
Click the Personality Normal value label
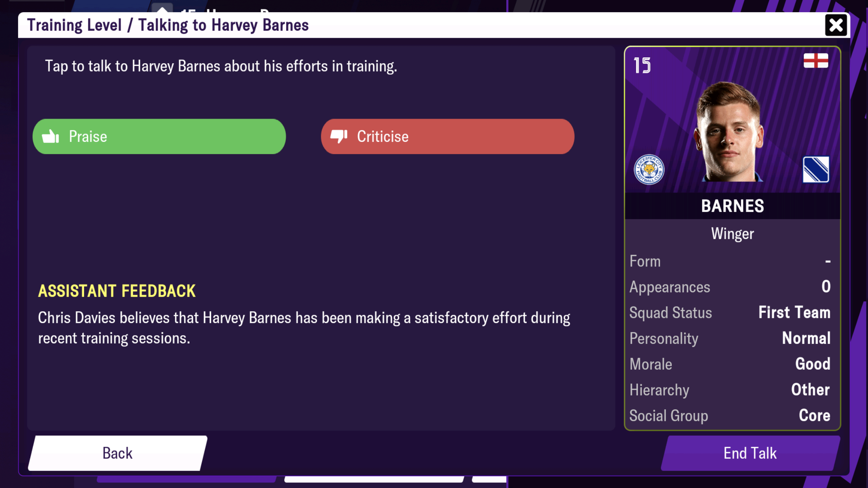[x=806, y=338]
